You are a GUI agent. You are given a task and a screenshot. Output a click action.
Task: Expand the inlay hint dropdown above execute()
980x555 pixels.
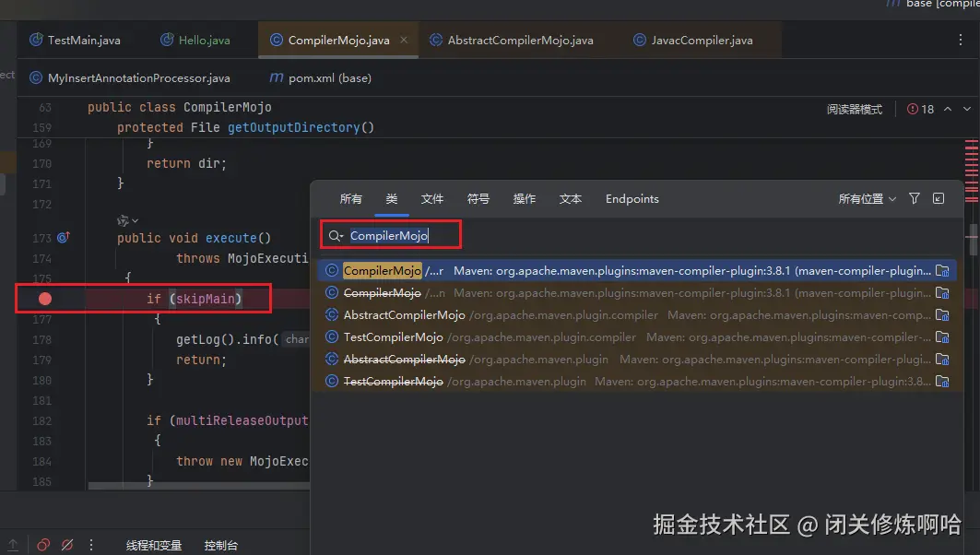pyautogui.click(x=127, y=220)
